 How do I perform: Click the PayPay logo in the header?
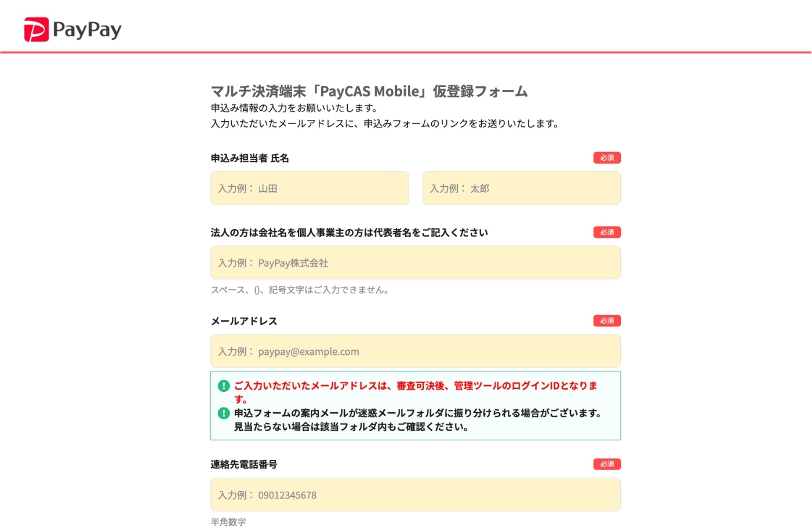click(x=73, y=30)
